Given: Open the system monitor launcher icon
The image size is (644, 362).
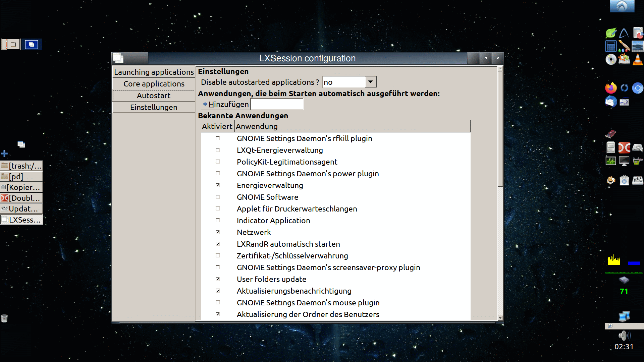Looking at the screenshot, I should [x=611, y=161].
